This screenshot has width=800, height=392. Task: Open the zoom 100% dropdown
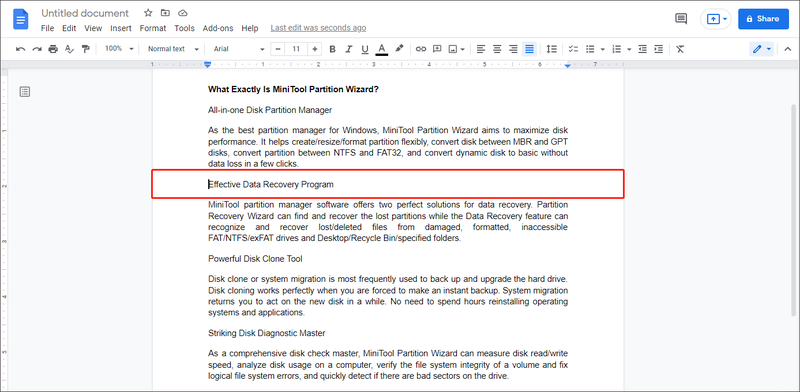point(118,49)
